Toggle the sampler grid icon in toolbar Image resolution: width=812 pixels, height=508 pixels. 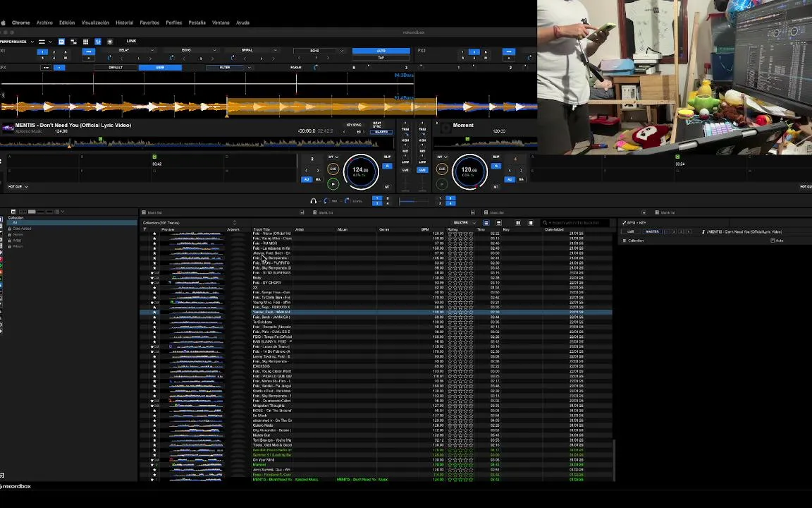click(85, 42)
